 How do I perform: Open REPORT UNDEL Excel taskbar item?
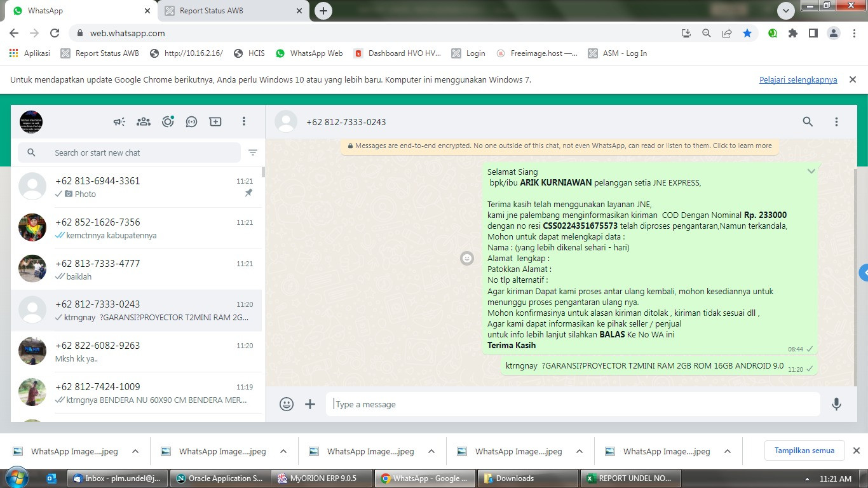click(x=631, y=478)
